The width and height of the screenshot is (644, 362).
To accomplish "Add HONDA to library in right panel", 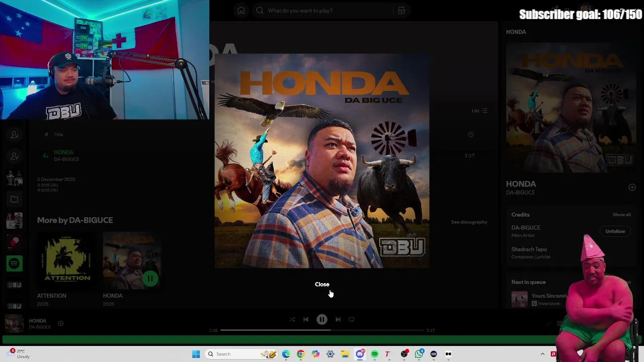I will coord(632,188).
